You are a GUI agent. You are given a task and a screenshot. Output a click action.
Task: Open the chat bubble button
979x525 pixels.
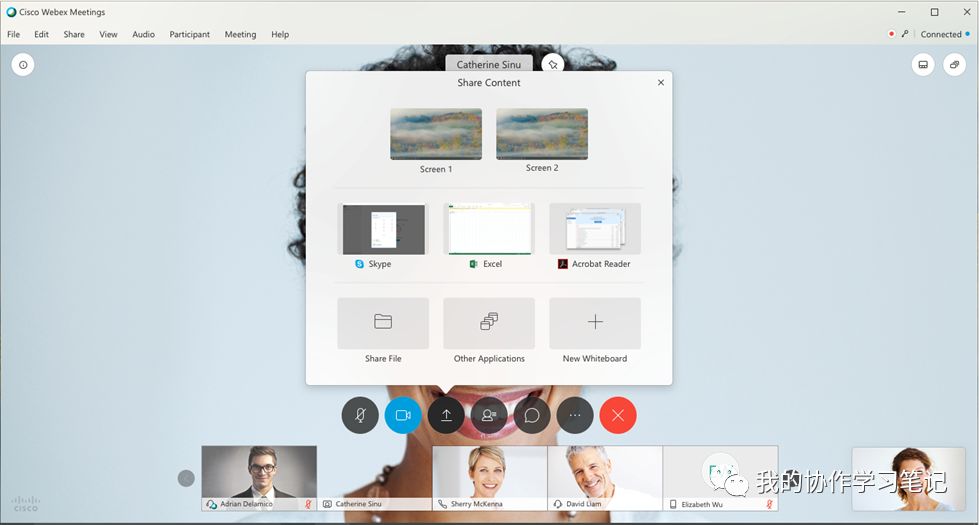pyautogui.click(x=532, y=415)
